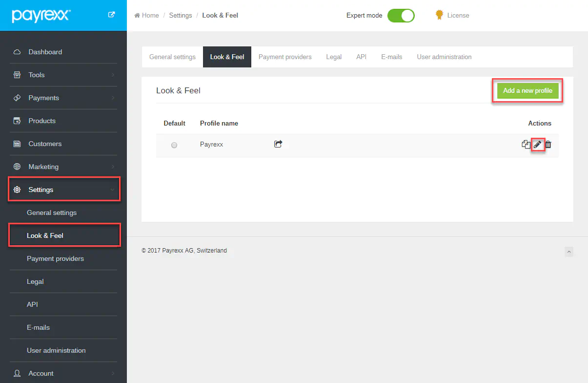Viewport: 588px width, 383px height.
Task: Click the License badge icon
Action: [x=439, y=15]
